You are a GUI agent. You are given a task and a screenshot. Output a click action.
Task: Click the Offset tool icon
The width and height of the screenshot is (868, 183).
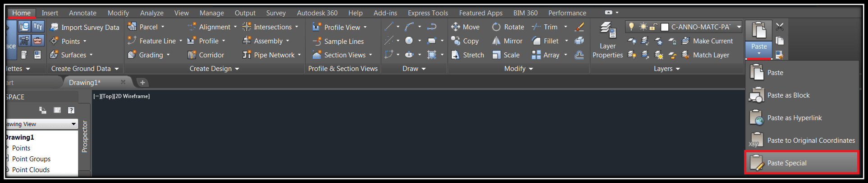(x=580, y=55)
